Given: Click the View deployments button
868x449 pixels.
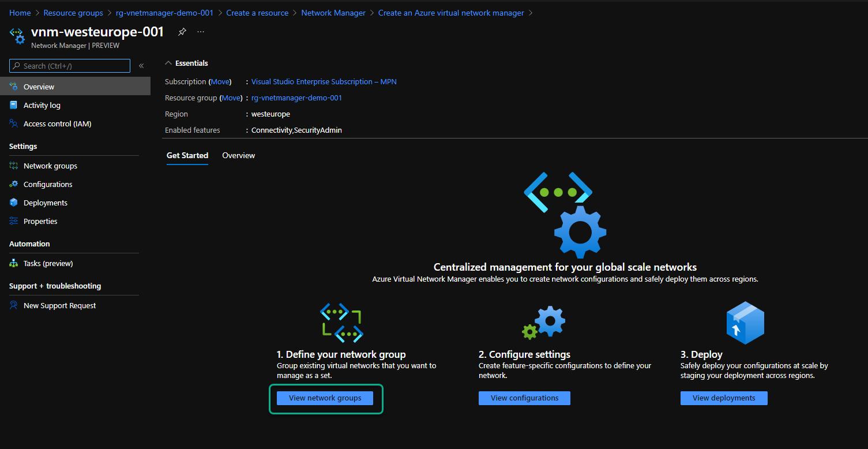Looking at the screenshot, I should coord(724,398).
